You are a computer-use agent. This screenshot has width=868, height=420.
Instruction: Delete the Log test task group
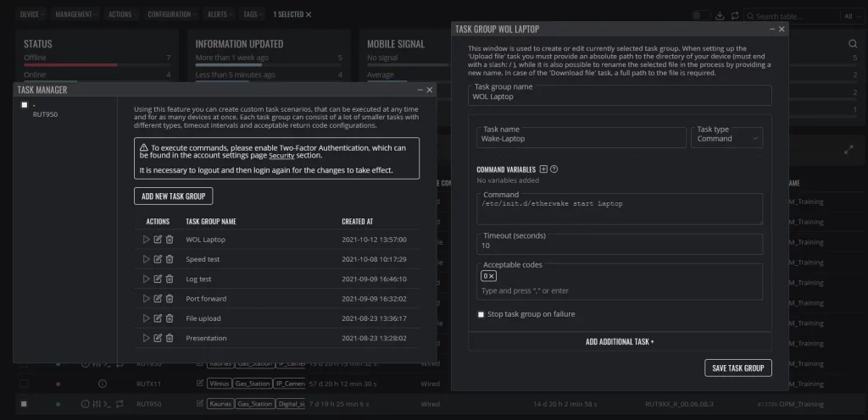pyautogui.click(x=170, y=279)
